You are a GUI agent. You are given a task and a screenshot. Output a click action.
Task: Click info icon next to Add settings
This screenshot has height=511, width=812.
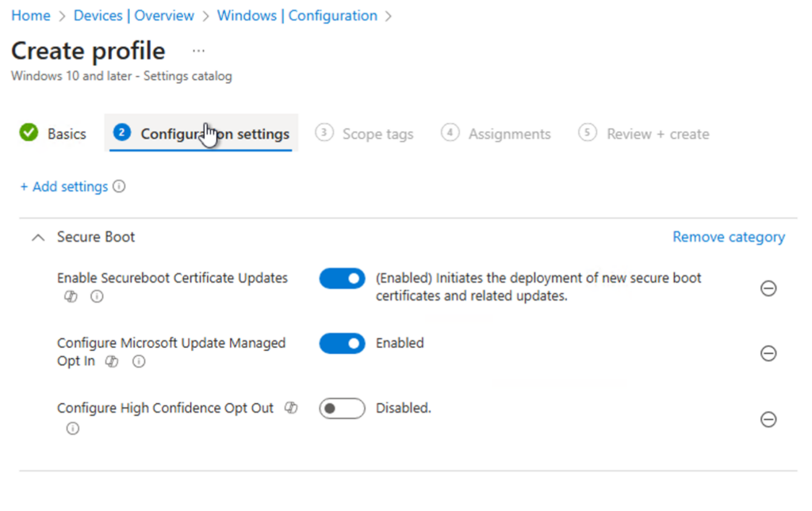pyautogui.click(x=119, y=187)
